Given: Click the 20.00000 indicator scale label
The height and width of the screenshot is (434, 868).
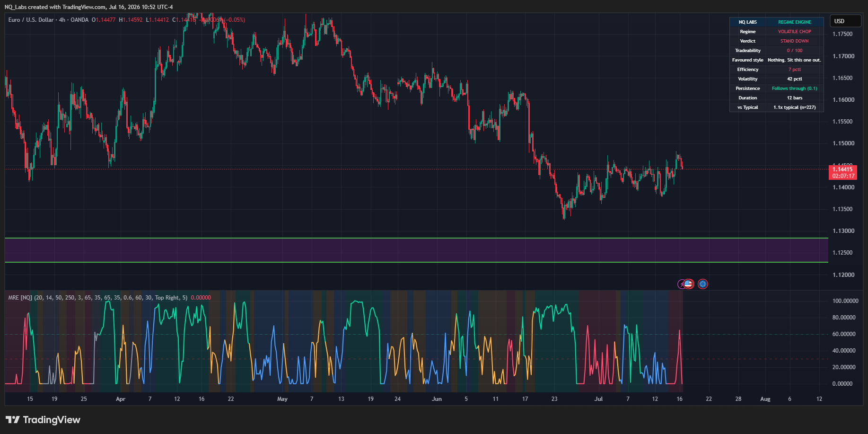Looking at the screenshot, I should 844,367.
